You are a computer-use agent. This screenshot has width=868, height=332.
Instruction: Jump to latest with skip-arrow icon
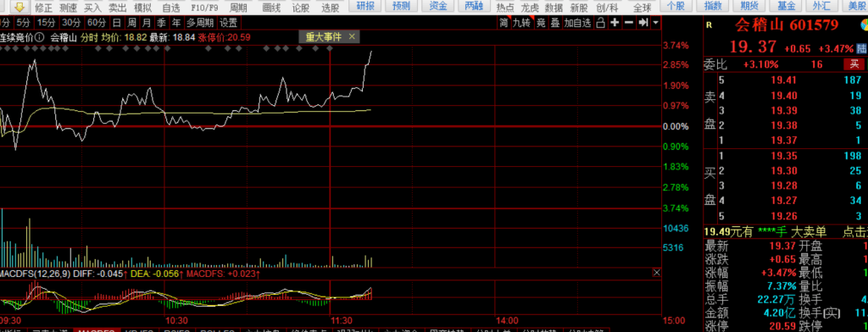[643, 23]
